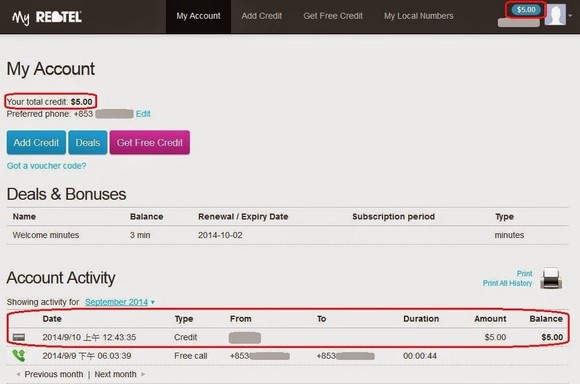This screenshot has width=580, height=384.
Task: Click the 'Your total credit: $5.00' text
Action: point(50,101)
